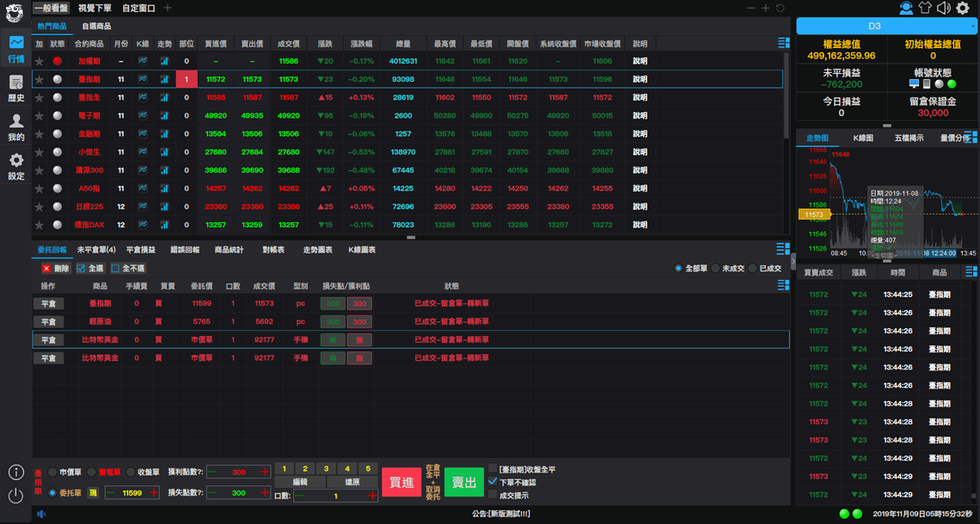The image size is (980, 524).
Task: Open layout menu of the order report panel
Action: point(782,249)
